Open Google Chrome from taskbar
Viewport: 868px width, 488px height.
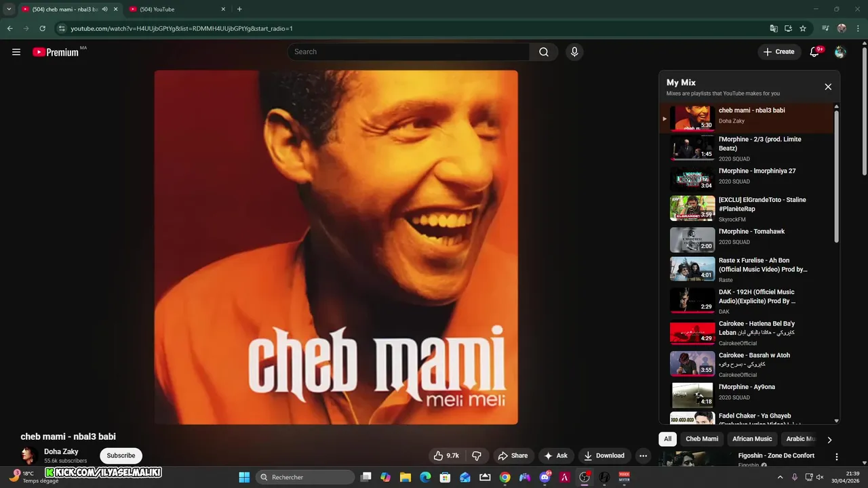pyautogui.click(x=505, y=477)
